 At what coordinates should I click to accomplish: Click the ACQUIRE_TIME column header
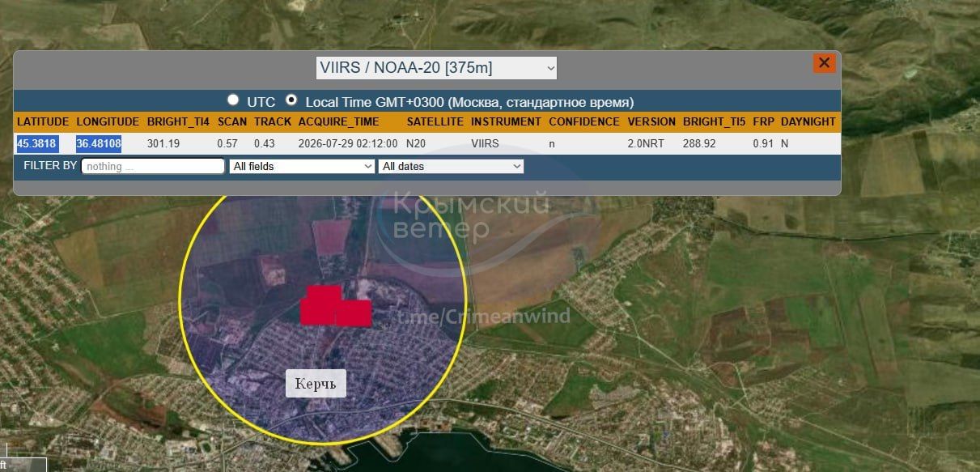(x=338, y=121)
